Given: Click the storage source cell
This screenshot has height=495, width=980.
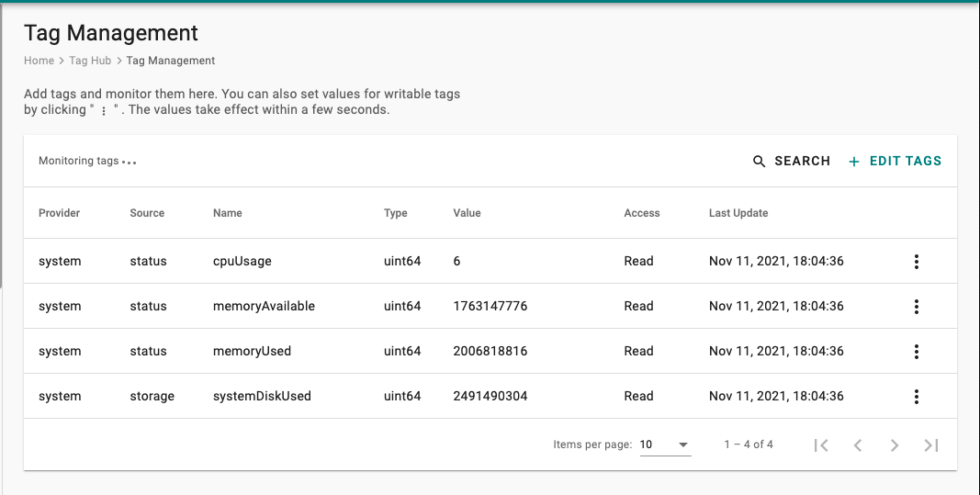Looking at the screenshot, I should [152, 396].
